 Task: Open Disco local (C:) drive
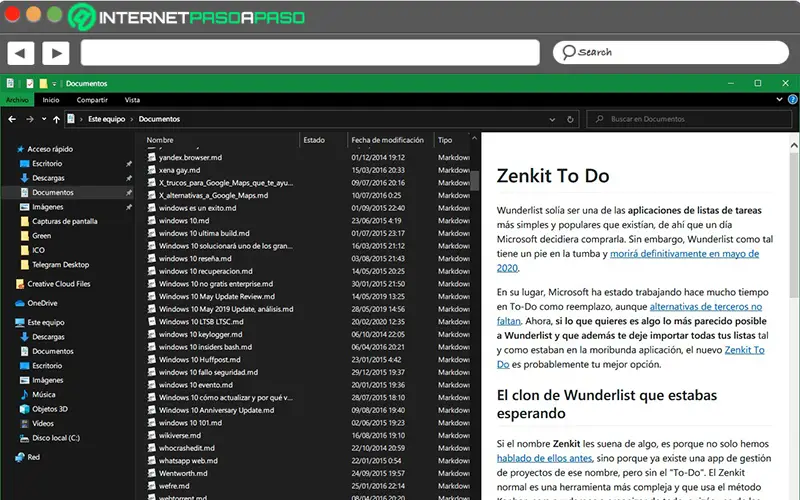coord(56,438)
